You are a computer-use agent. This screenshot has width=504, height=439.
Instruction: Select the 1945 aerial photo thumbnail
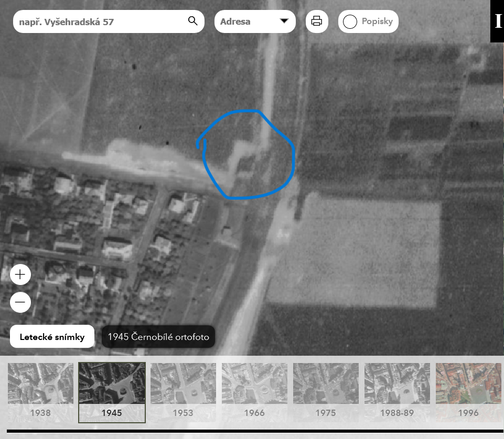coord(112,392)
